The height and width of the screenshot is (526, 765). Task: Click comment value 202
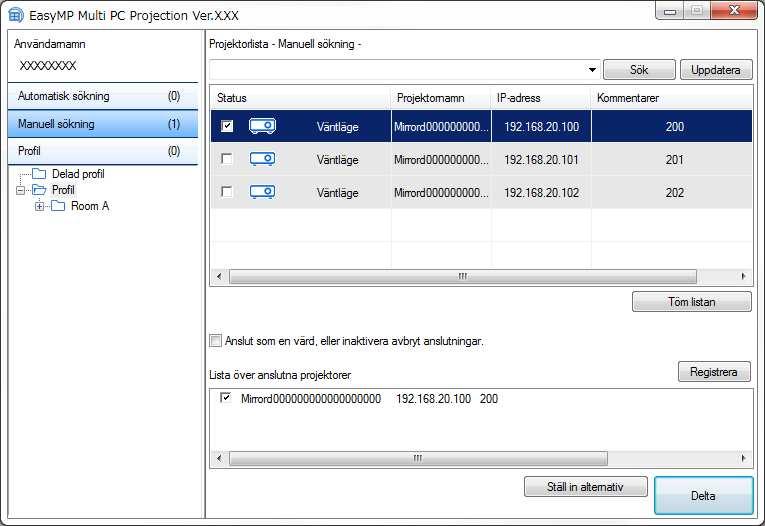[x=675, y=193]
